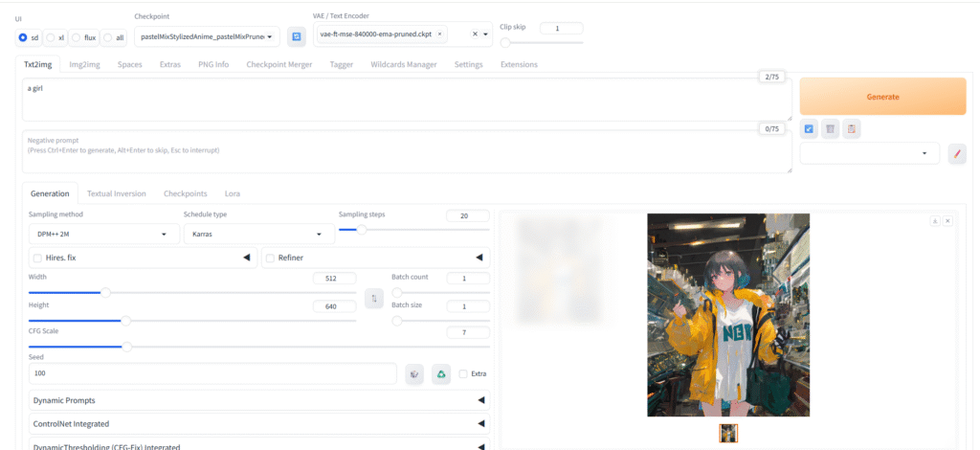This screenshot has width=980, height=450.
Task: Open the styles dropdown below Generate
Action: tap(869, 153)
